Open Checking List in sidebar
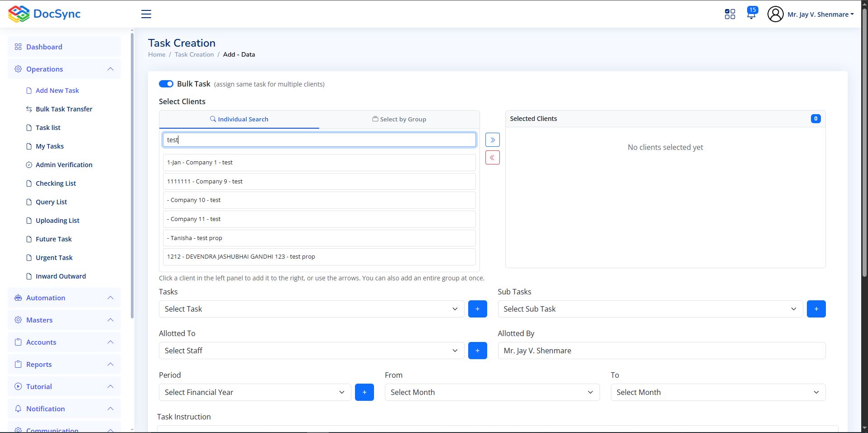 (x=56, y=183)
